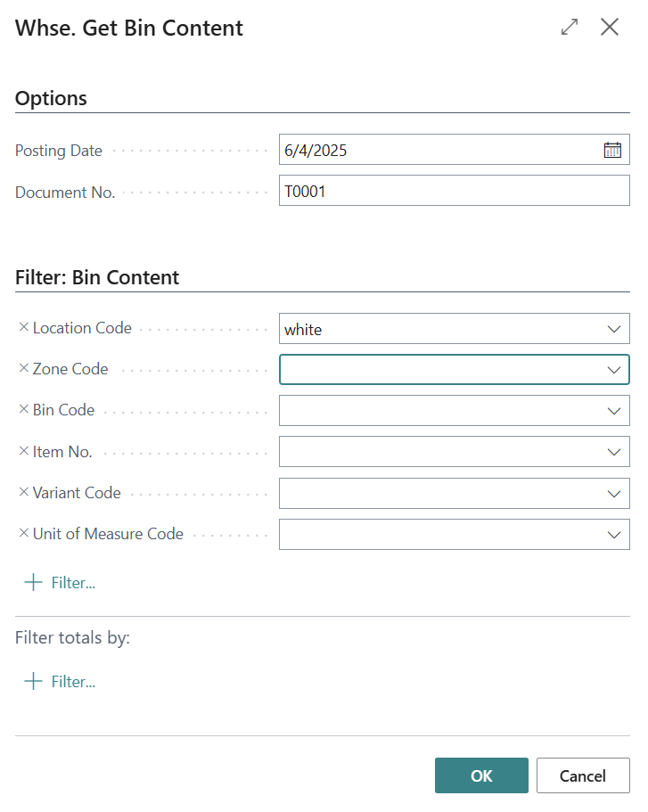Remove the Zone Code filter
Viewport: 648px width, 812px height.
pyautogui.click(x=24, y=369)
